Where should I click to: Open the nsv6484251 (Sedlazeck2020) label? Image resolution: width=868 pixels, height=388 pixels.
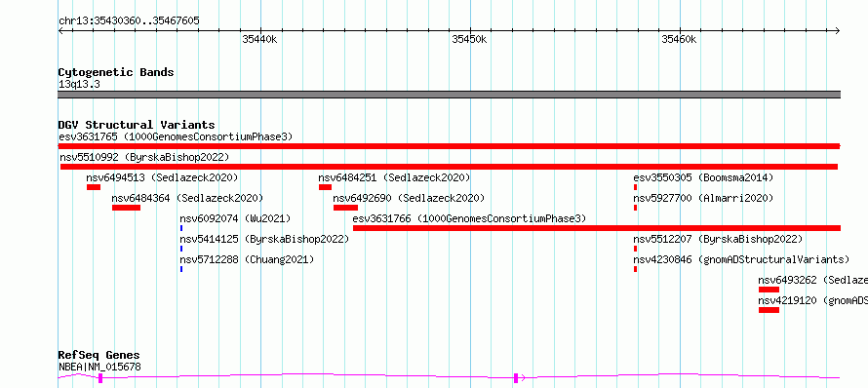(x=394, y=177)
